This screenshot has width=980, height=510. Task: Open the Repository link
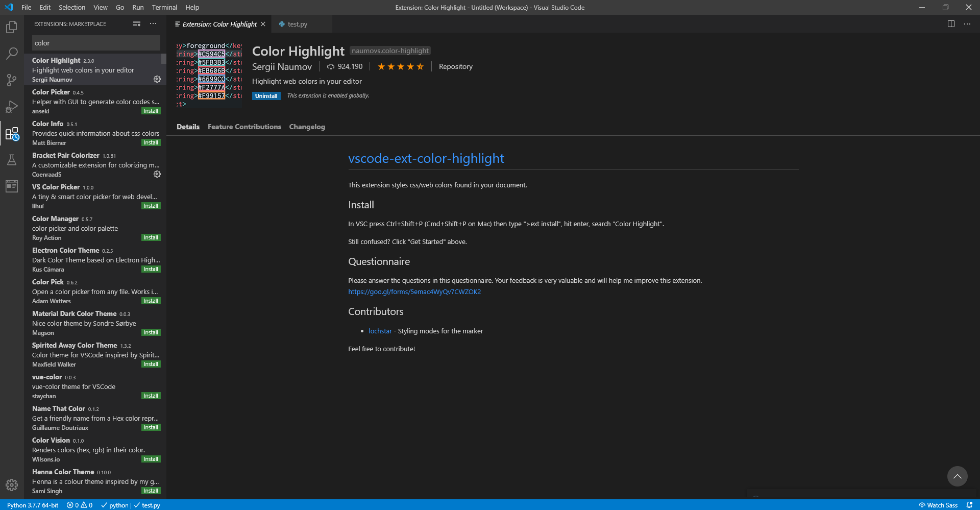tap(456, 66)
